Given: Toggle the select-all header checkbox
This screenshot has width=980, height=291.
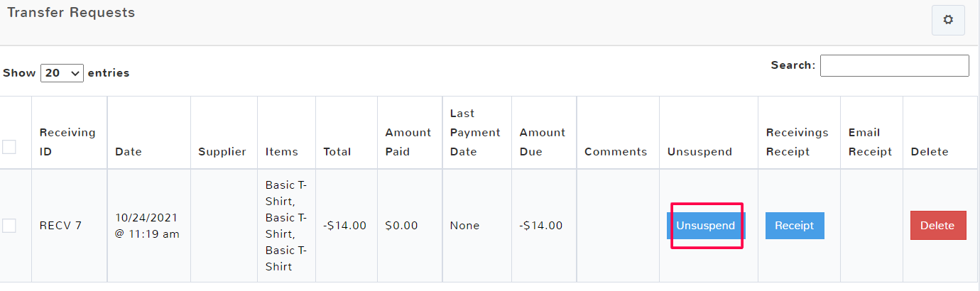Looking at the screenshot, I should [x=9, y=147].
